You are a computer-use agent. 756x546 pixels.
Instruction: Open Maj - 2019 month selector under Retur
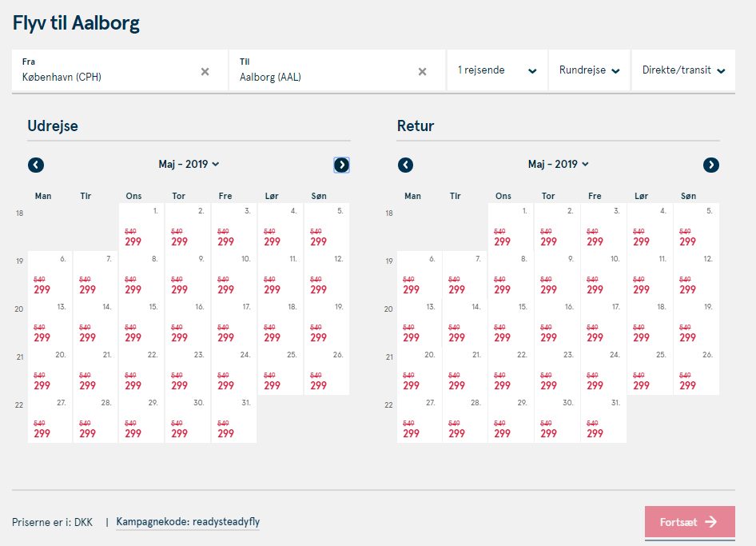tap(559, 164)
